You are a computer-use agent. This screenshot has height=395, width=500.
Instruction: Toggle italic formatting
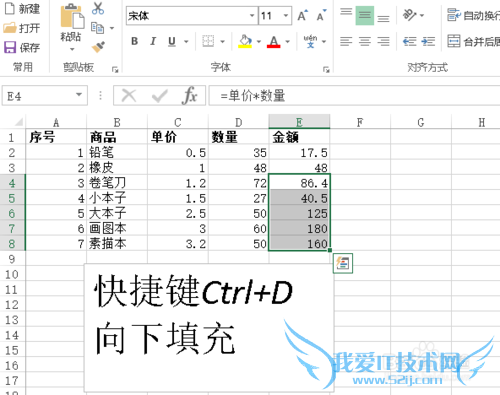[x=153, y=41]
